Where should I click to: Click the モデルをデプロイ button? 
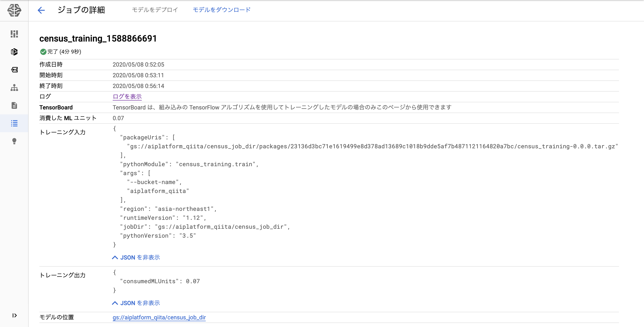click(x=155, y=10)
